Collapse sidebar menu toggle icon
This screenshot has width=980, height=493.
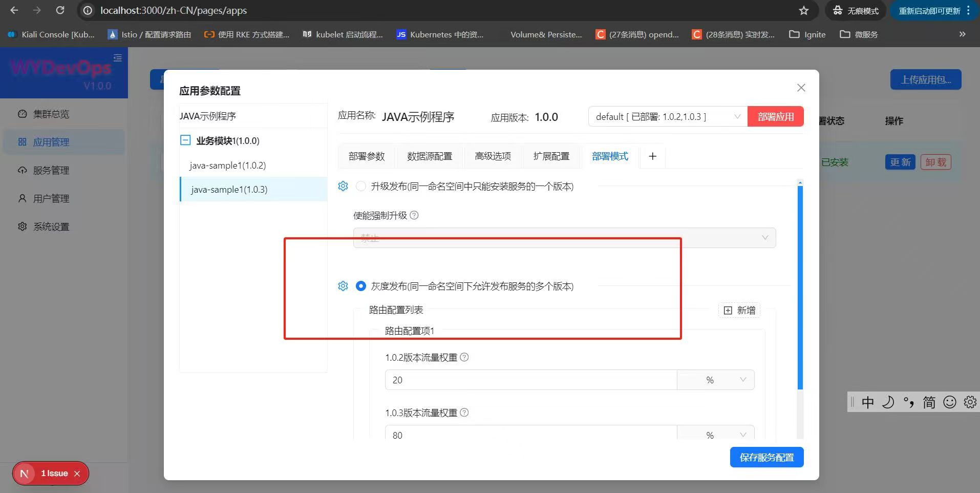(x=118, y=58)
